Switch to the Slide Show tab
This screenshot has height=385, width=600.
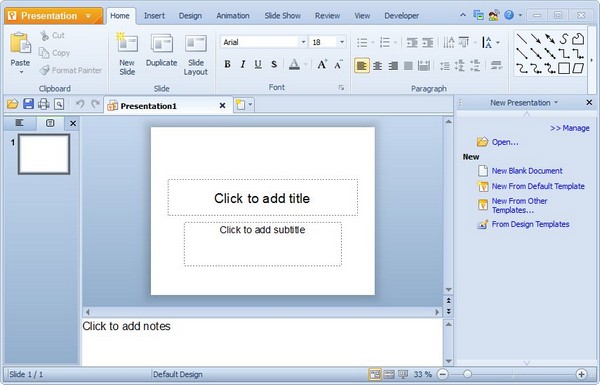282,16
